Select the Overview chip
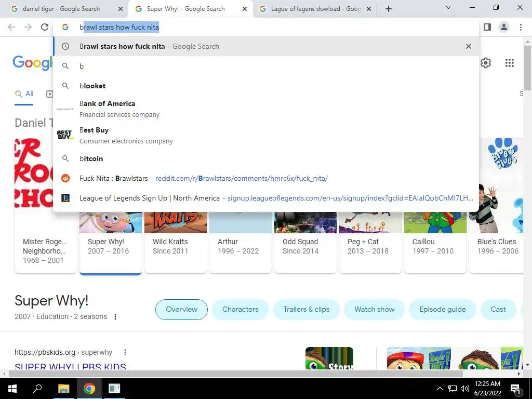 [x=181, y=310]
